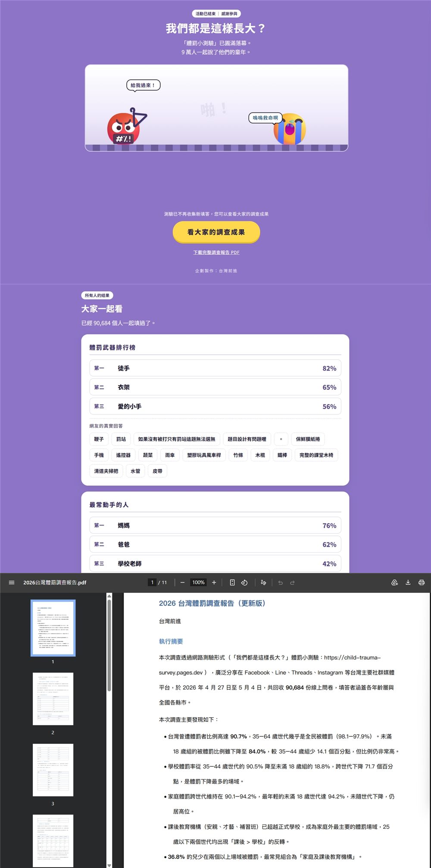Click the 看大家的調查成果 yellow button
431x868 pixels.
[216, 232]
